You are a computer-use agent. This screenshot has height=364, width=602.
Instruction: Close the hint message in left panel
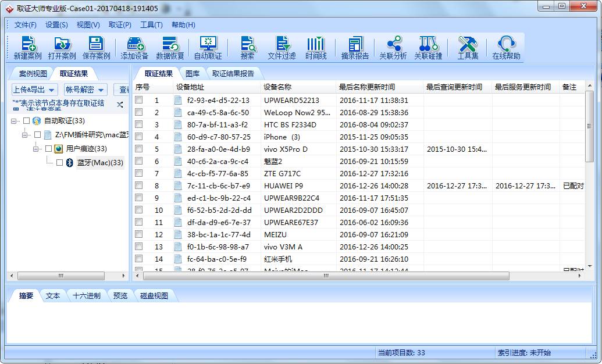coord(120,105)
